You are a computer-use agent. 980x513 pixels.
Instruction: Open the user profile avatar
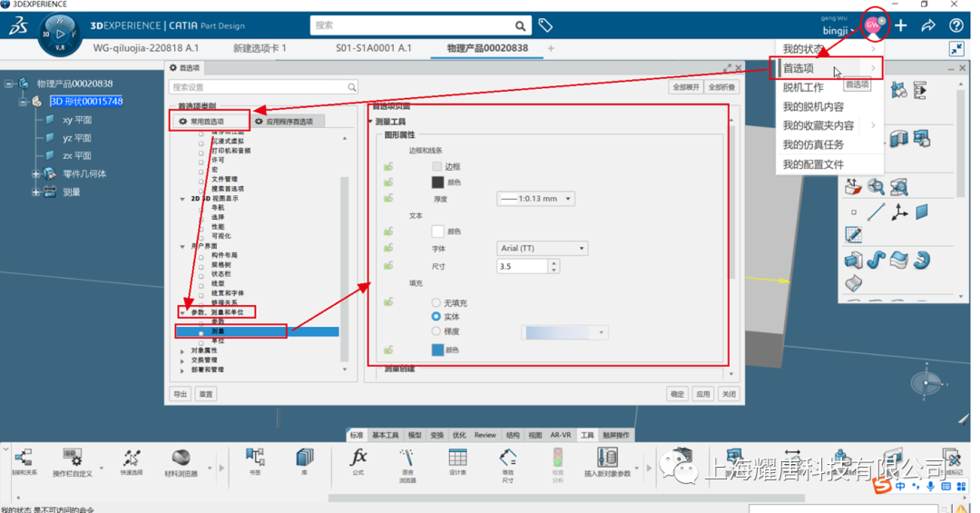pos(874,25)
